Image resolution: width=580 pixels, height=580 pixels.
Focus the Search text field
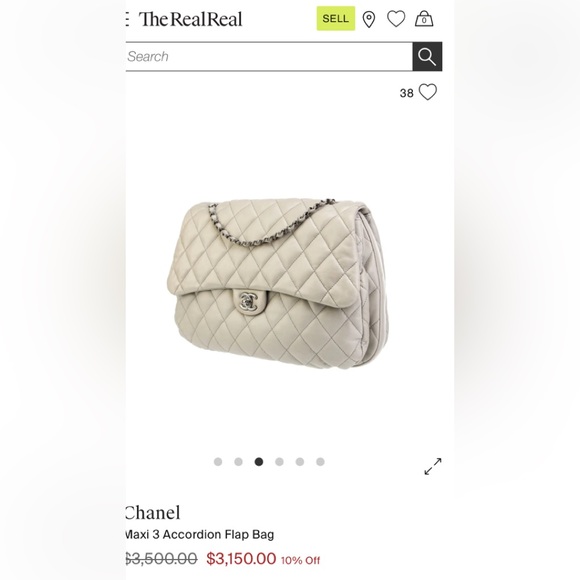(269, 57)
